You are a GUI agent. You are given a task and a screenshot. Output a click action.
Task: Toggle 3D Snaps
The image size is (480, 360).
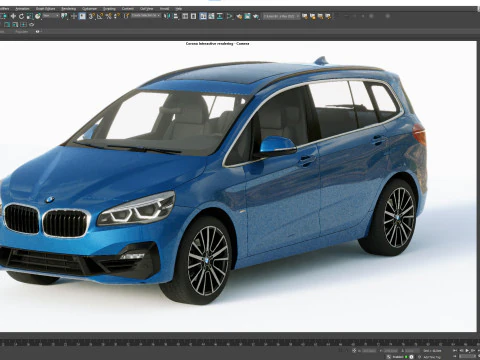tap(91, 16)
